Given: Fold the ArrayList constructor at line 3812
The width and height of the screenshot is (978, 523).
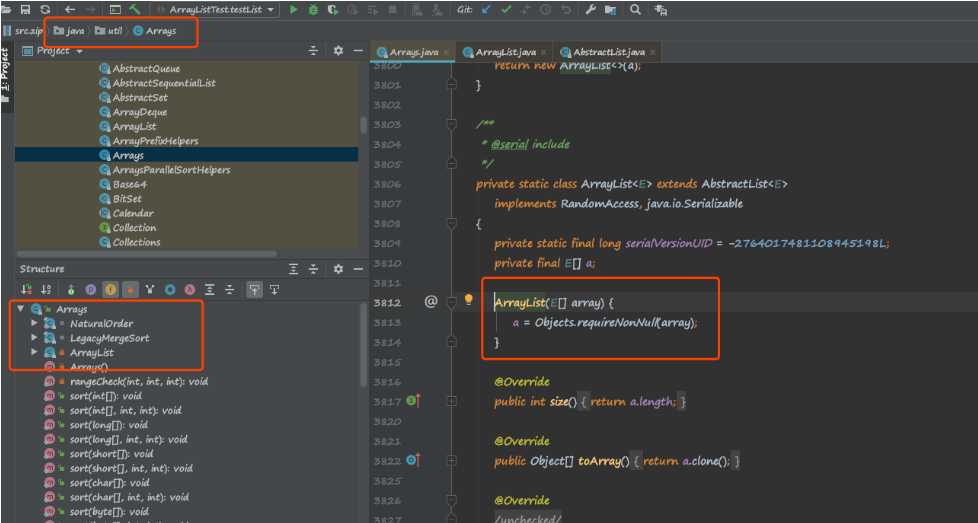Looking at the screenshot, I should point(452,302).
